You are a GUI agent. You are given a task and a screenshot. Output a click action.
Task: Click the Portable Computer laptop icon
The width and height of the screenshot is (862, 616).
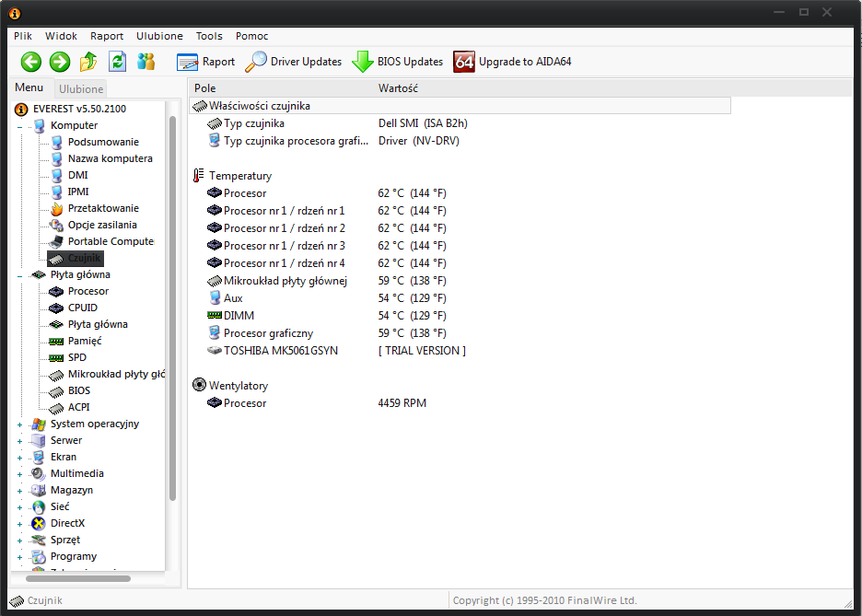tap(56, 242)
